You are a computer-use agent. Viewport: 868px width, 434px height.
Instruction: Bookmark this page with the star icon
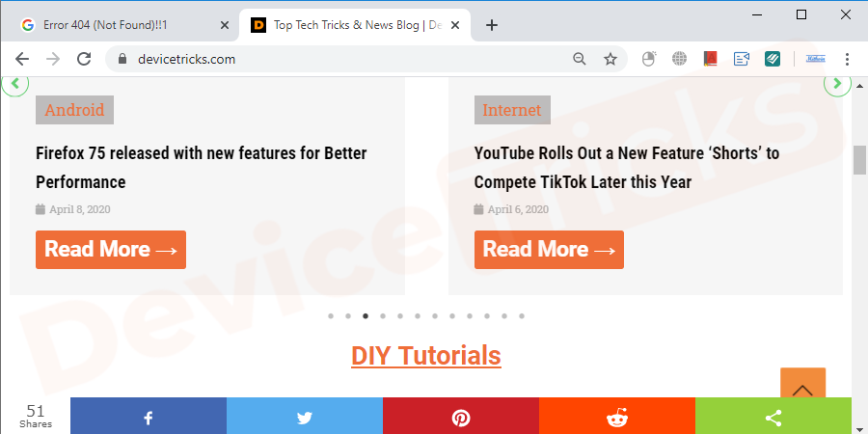click(x=610, y=59)
